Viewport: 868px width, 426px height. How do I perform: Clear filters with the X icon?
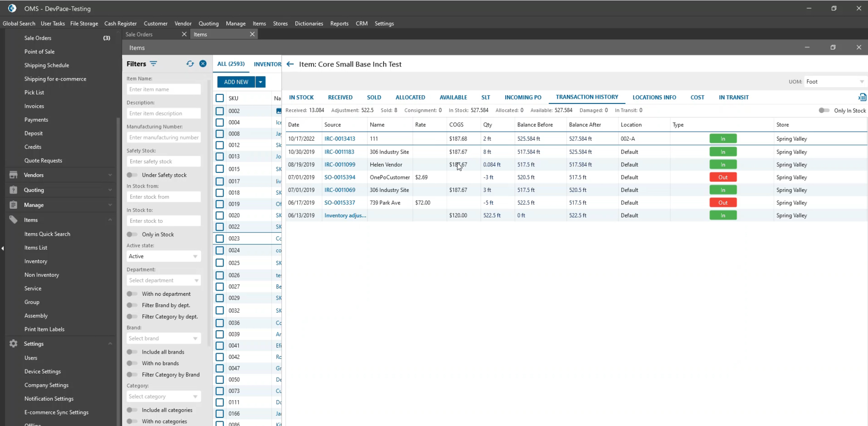(x=203, y=64)
